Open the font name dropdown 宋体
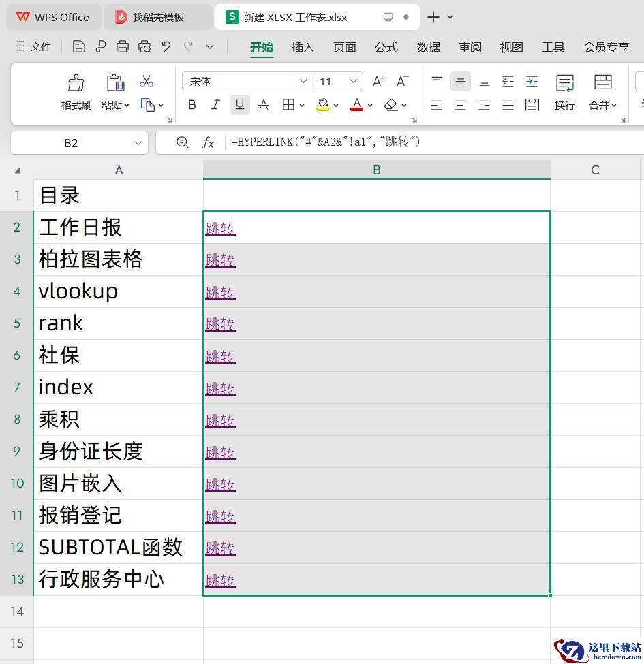The width and height of the screenshot is (644, 664). (x=303, y=81)
